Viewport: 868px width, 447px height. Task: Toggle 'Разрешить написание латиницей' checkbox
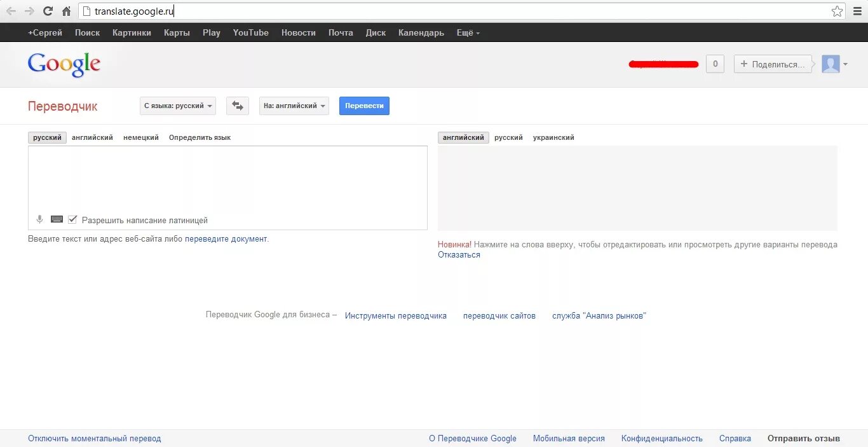(72, 219)
